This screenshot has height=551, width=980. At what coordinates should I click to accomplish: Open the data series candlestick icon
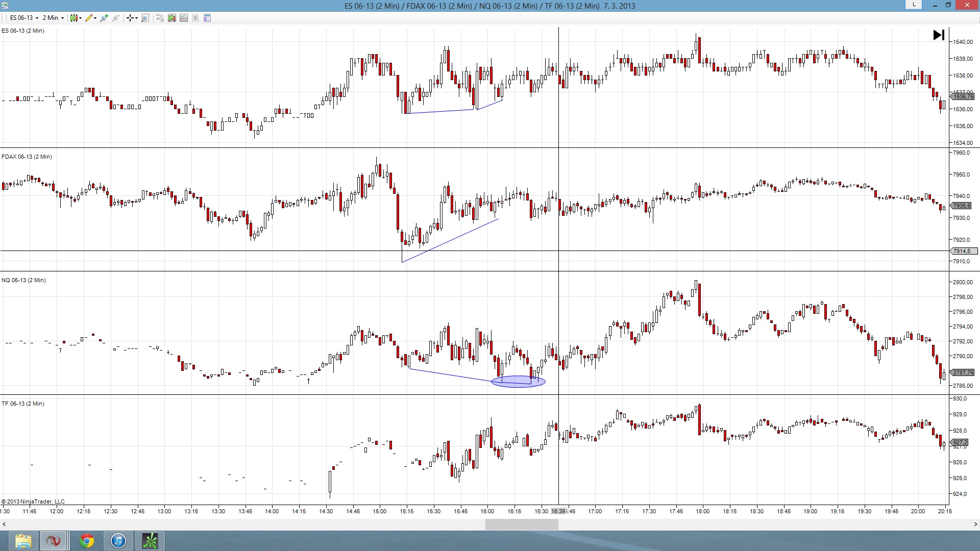tap(171, 18)
